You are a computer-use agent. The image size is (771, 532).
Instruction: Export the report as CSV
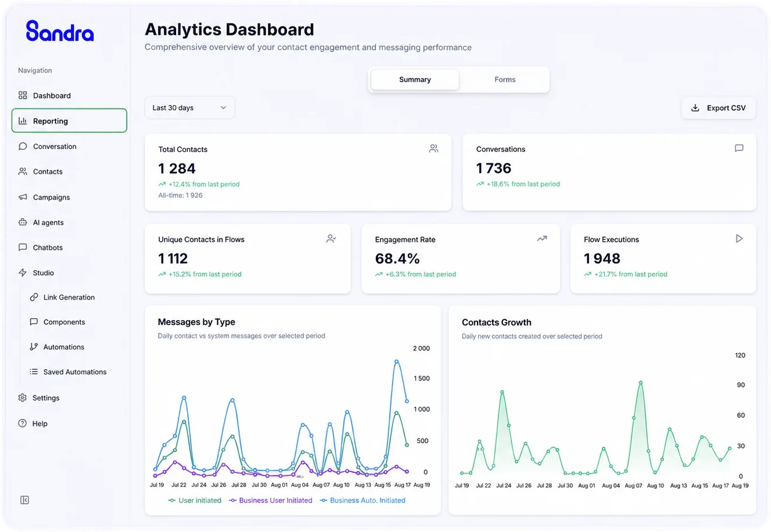click(718, 108)
